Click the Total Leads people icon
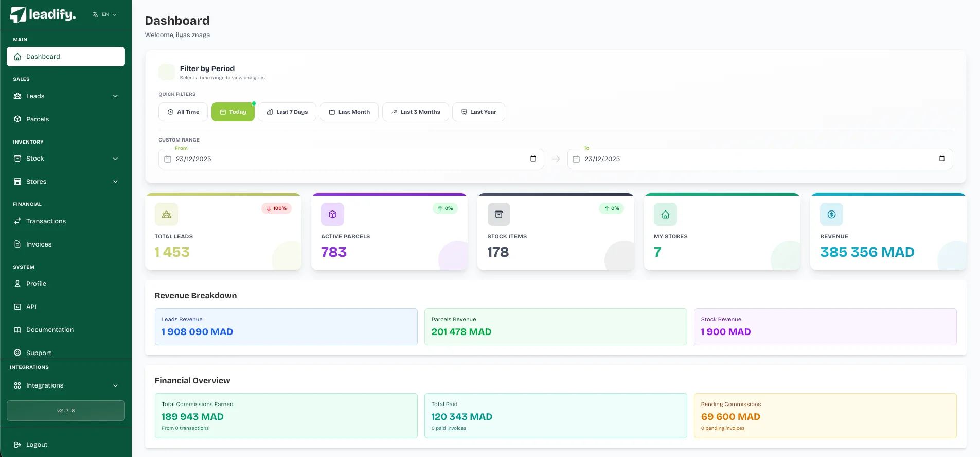 pos(166,215)
